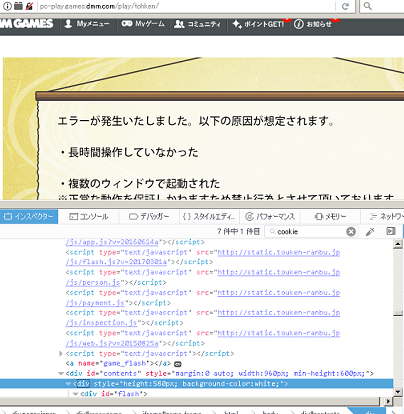Select the a name game_flash element row
The width and height of the screenshot is (404, 414).
(x=118, y=363)
